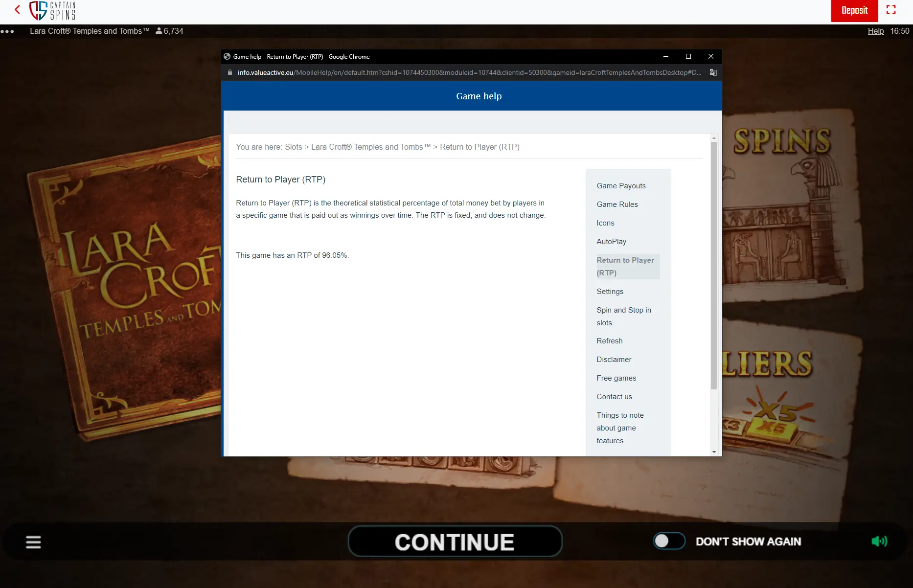Open Contact us help topic
This screenshot has width=913, height=588.
614,397
